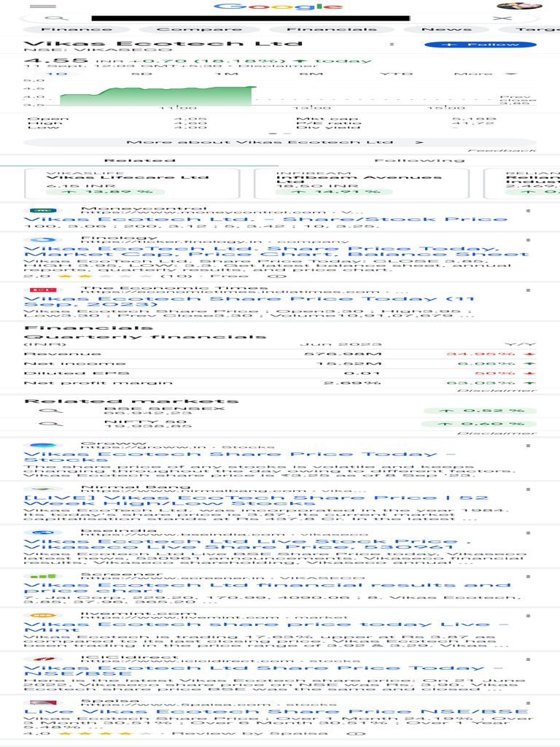
Task: Click the Feedback link below the chart
Action: point(502,150)
